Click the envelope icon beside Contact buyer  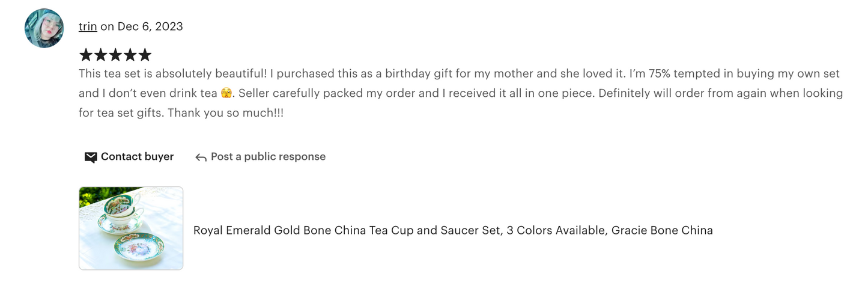click(91, 158)
